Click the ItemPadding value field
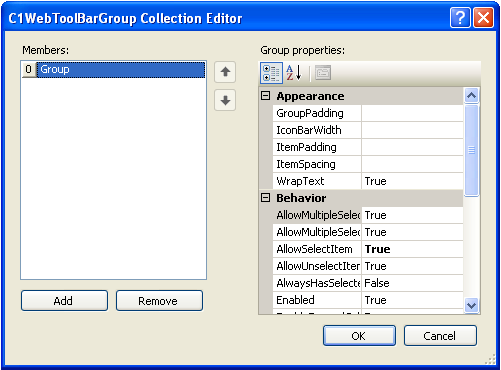Image resolution: width=501 pixels, height=370 pixels. 412,147
